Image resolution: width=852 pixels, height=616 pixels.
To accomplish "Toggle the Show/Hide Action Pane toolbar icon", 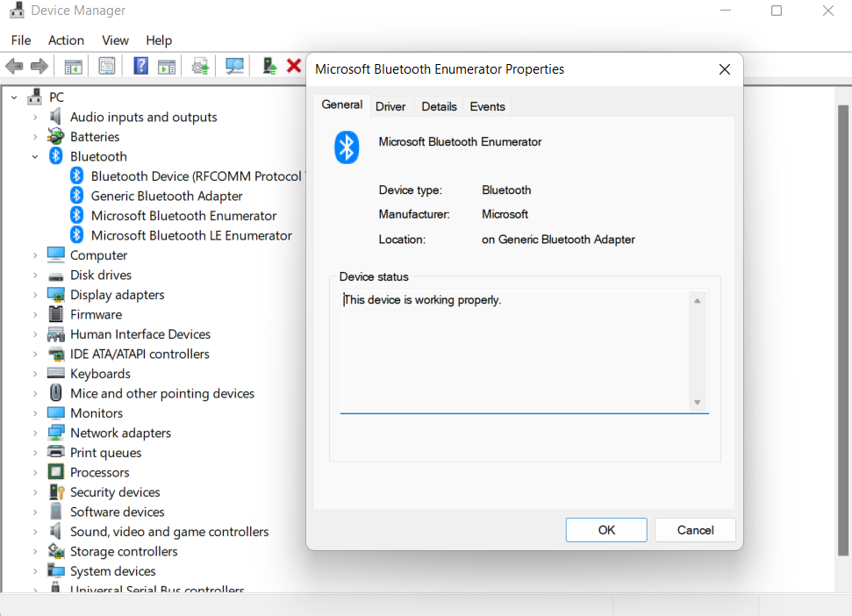I will coord(167,67).
